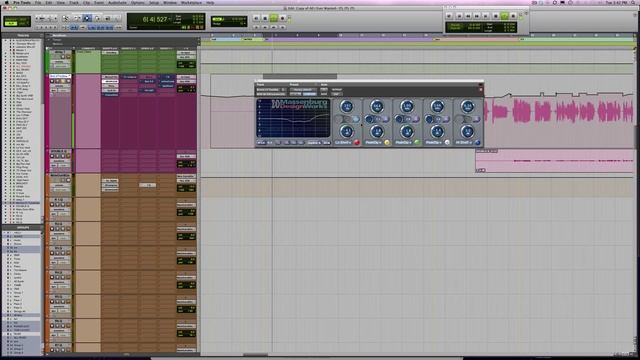Open the File menu
Screen dimensions: 640x360
pyautogui.click(x=38, y=2)
